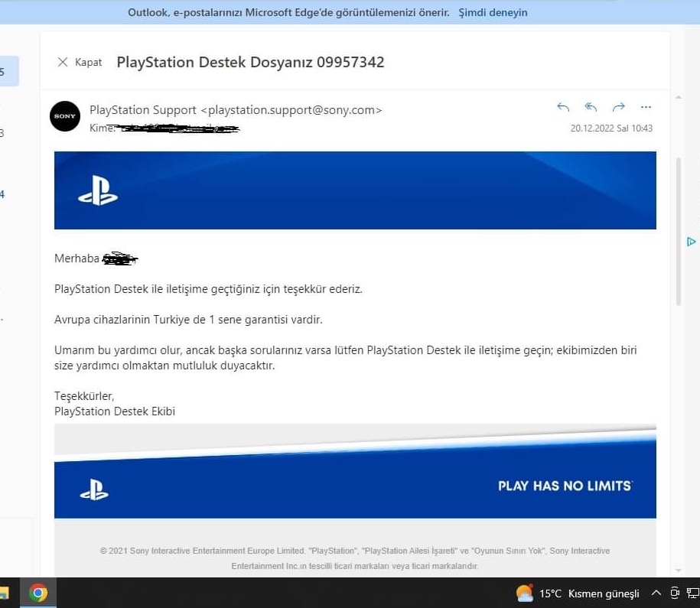
Task: Click the Forward arrow icon
Action: tap(618, 107)
